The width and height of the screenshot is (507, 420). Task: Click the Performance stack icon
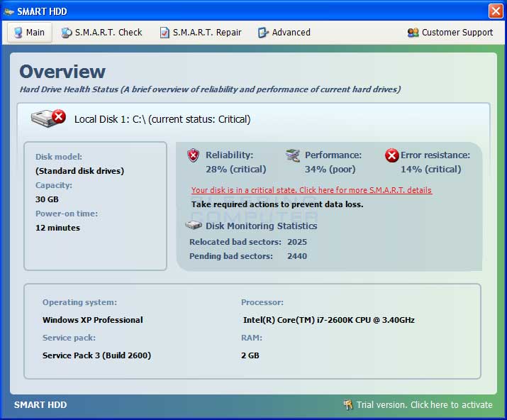click(293, 155)
